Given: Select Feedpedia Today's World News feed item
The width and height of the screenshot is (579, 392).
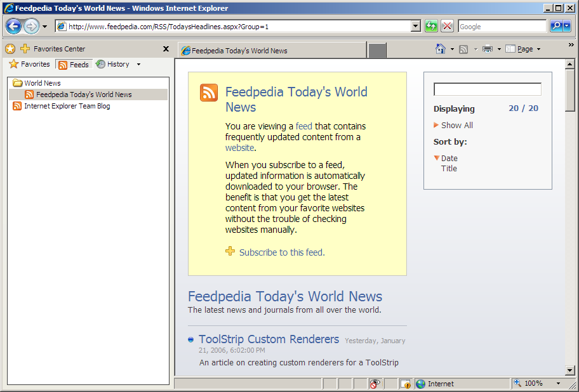Looking at the screenshot, I should (x=88, y=95).
